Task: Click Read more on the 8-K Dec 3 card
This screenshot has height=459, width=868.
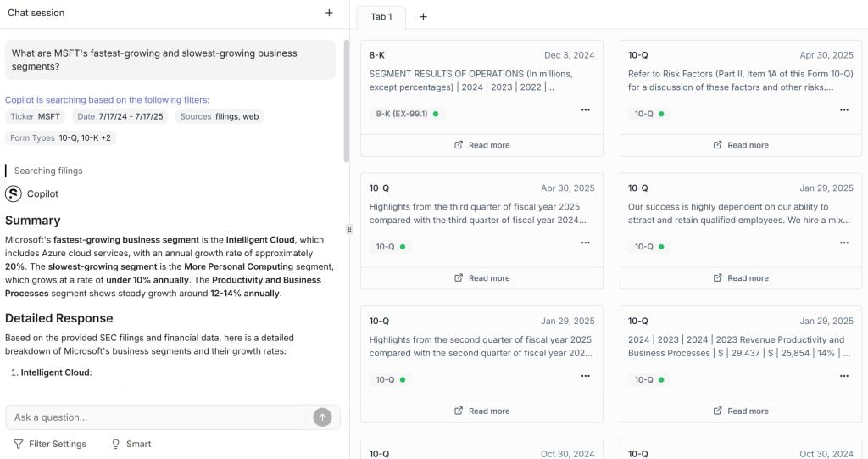Action: tap(481, 145)
